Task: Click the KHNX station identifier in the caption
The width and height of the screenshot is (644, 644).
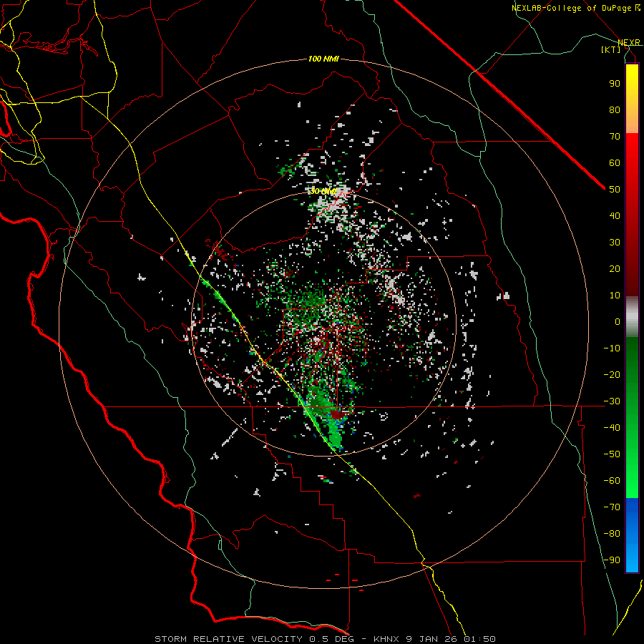Action: 386,639
